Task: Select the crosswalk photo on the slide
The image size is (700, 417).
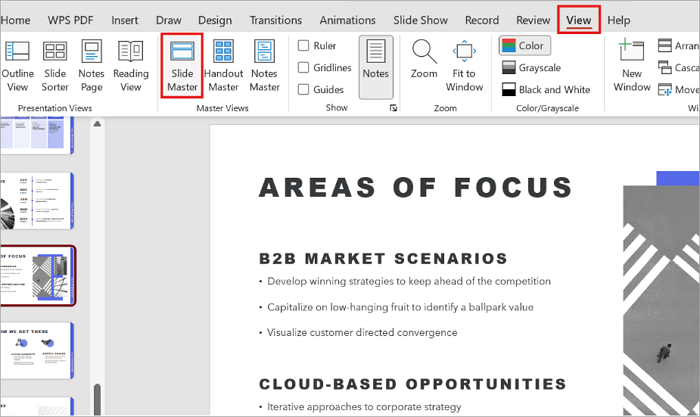Action: (x=661, y=300)
